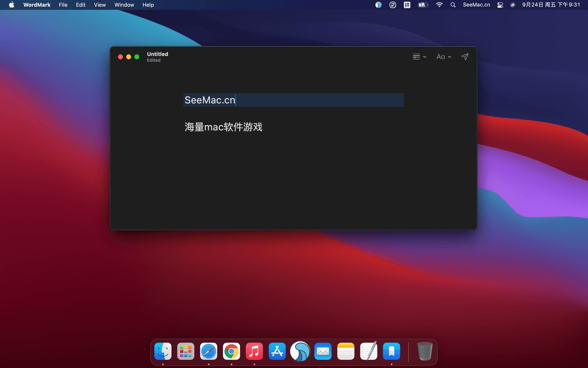Open the View menu
This screenshot has height=368, width=588.
100,5
